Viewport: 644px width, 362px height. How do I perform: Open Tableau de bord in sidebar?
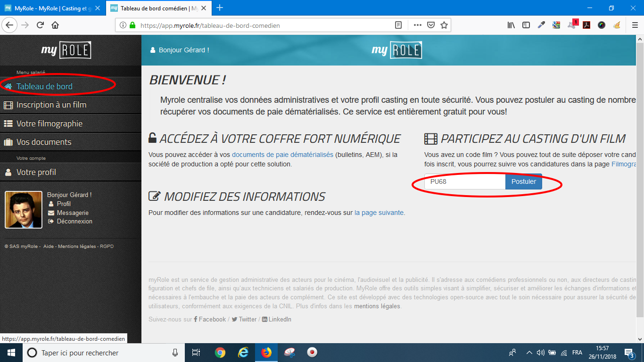click(x=71, y=86)
